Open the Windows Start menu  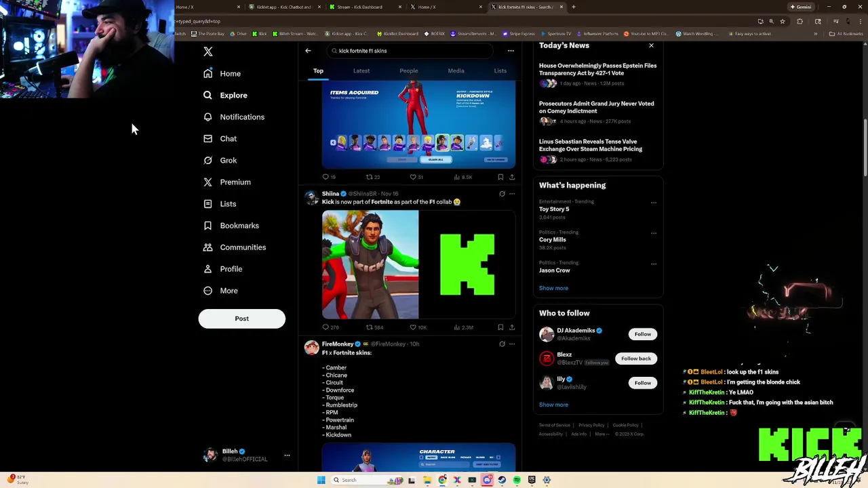(321, 480)
